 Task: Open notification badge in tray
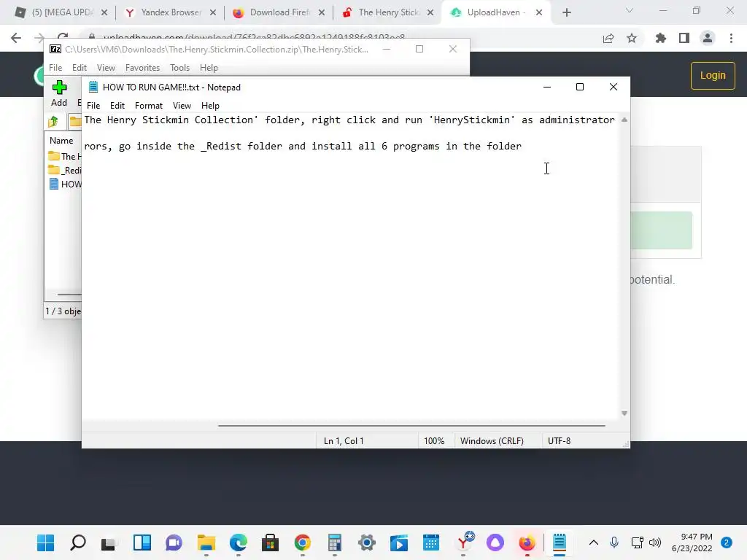(727, 542)
